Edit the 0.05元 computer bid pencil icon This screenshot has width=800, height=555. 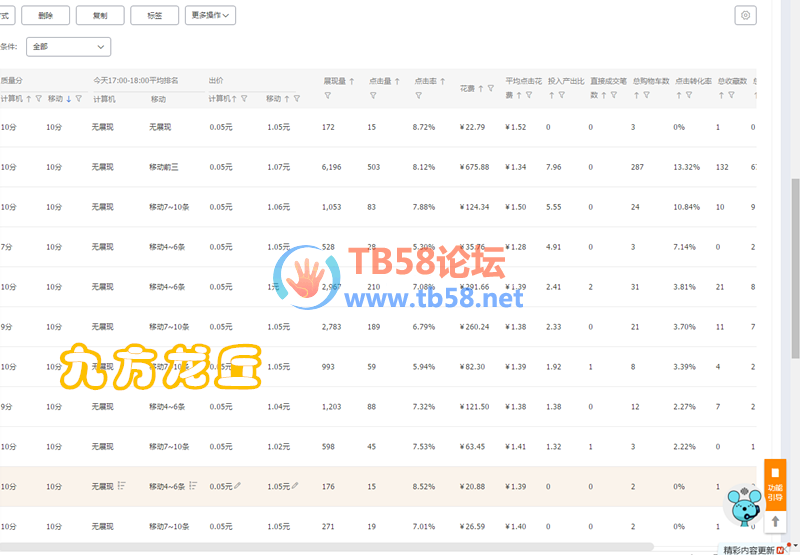pyautogui.click(x=237, y=486)
